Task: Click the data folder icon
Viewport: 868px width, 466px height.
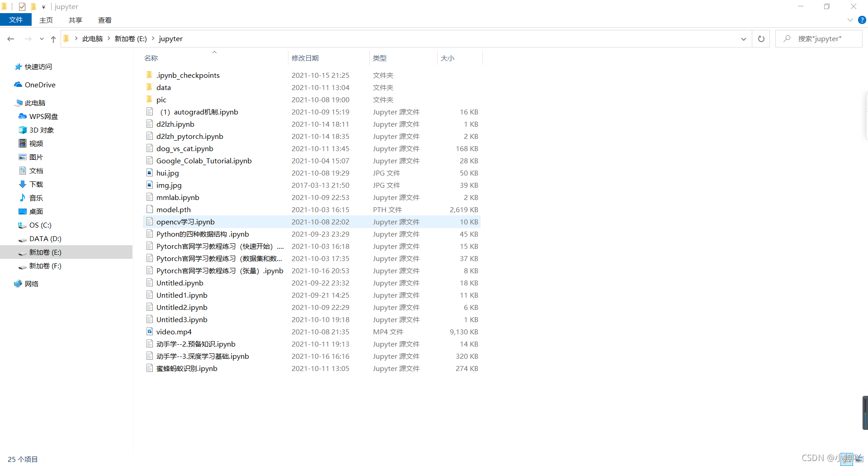Action: 149,87
